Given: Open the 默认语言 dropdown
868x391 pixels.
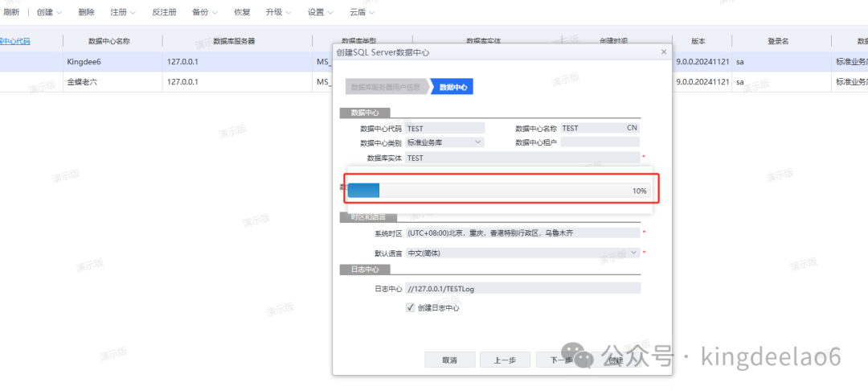Looking at the screenshot, I should (634, 253).
